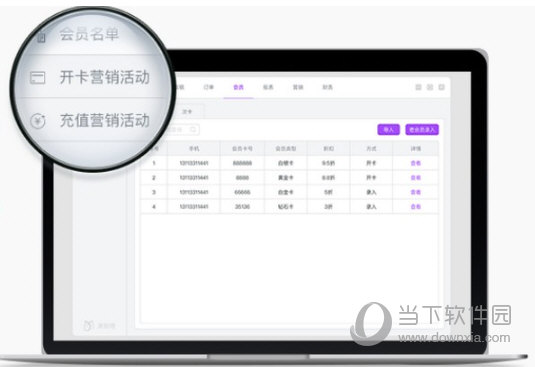This screenshot has width=535, height=367.
Task: Click the app logo at sidebar bottom
Action: point(88,325)
